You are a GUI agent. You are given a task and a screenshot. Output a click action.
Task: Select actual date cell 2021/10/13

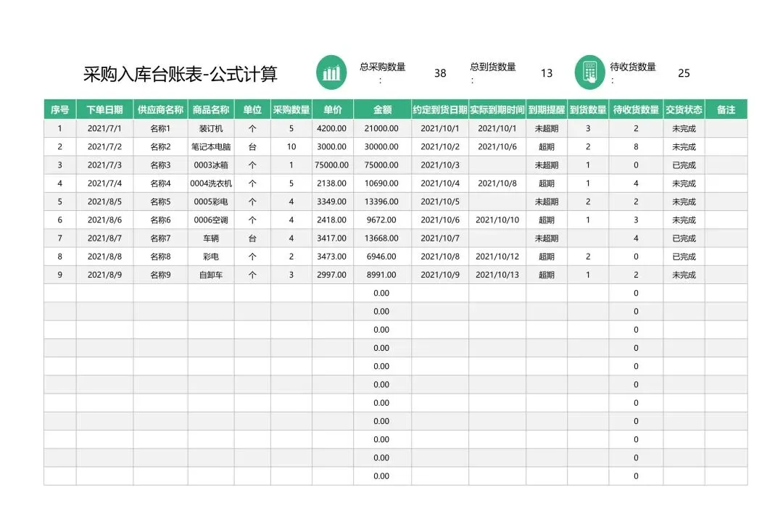pyautogui.click(x=497, y=275)
